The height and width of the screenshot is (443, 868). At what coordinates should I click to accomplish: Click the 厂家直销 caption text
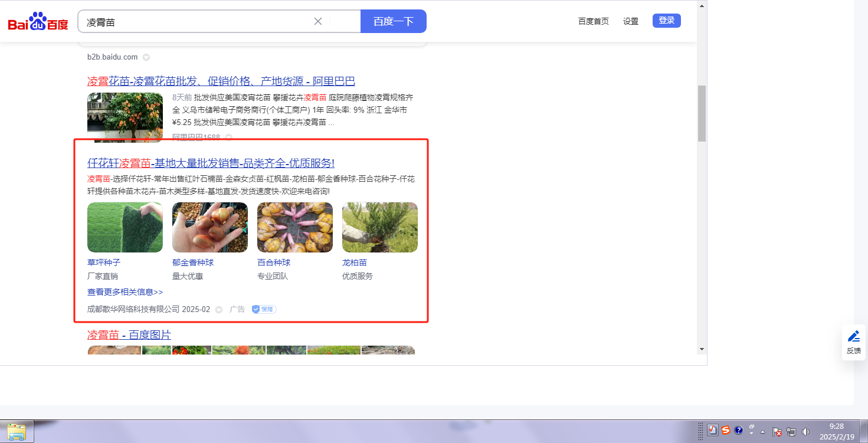(103, 276)
